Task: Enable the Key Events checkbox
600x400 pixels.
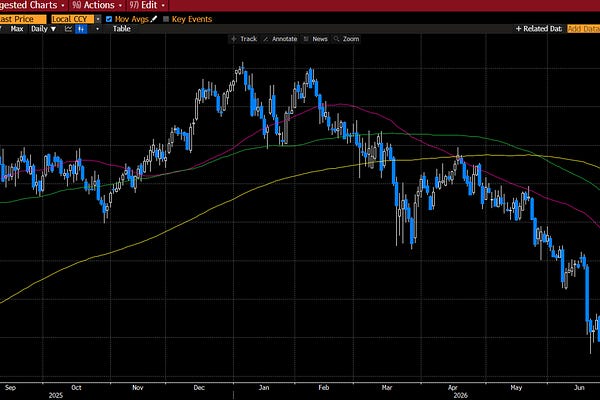Action: [166, 19]
